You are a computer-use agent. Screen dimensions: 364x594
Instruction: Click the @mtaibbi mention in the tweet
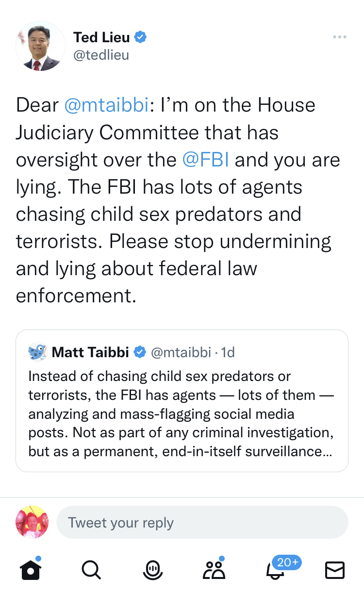[106, 105]
